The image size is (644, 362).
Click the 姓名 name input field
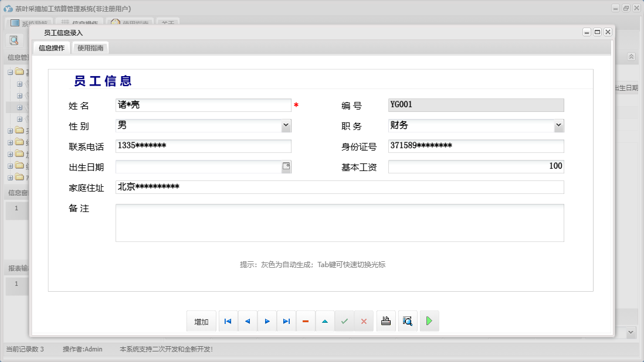click(202, 105)
